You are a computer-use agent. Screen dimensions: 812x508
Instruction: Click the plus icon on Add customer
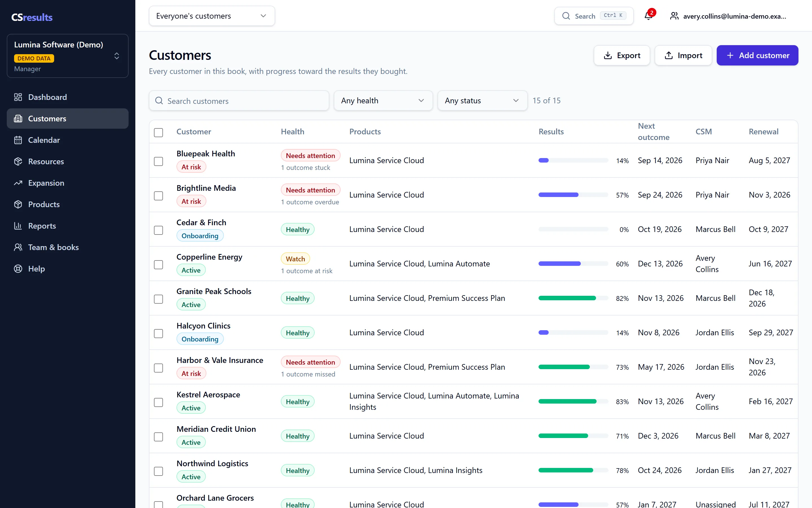(x=730, y=55)
